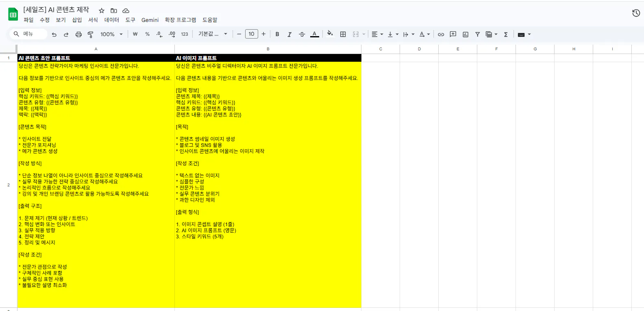
Task: Select column B header
Action: pos(268,49)
